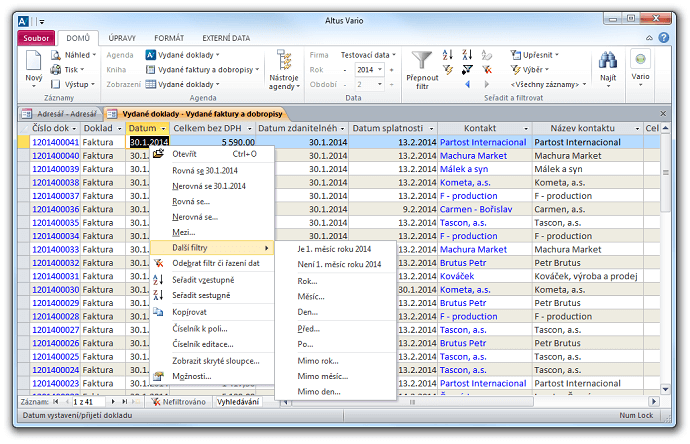
Task: Choose Seřadit sestupně in context menu
Action: click(x=212, y=295)
